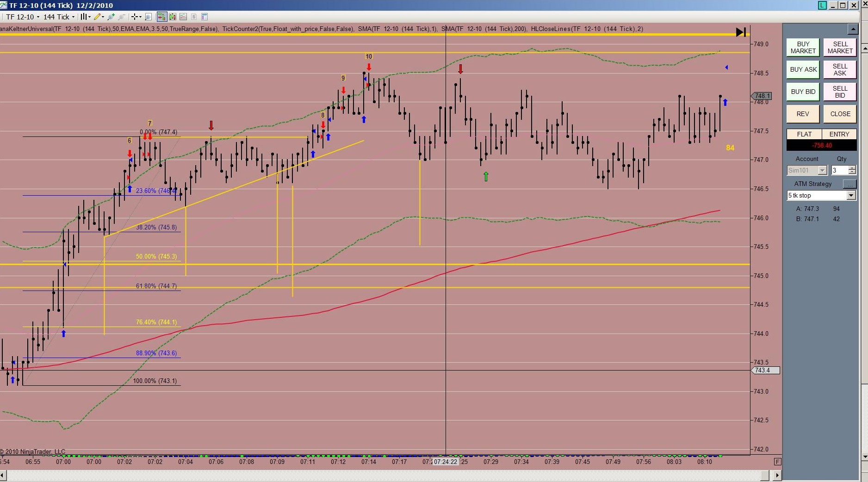
Task: Click horizontal scrollbar right arrow
Action: 777,475
